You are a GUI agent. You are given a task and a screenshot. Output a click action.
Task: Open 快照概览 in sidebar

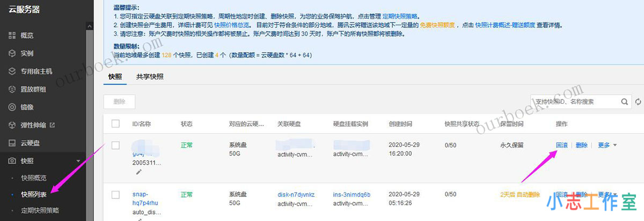click(33, 177)
